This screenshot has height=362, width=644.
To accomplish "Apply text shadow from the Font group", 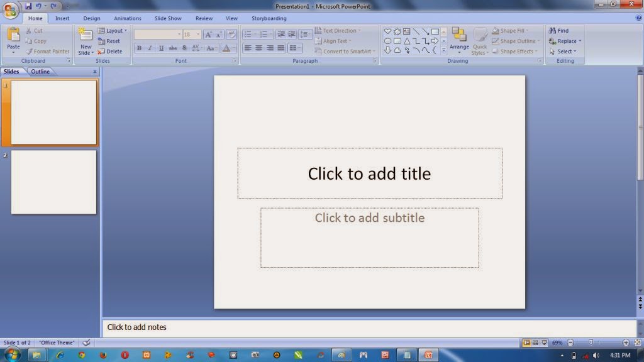I will click(x=184, y=48).
